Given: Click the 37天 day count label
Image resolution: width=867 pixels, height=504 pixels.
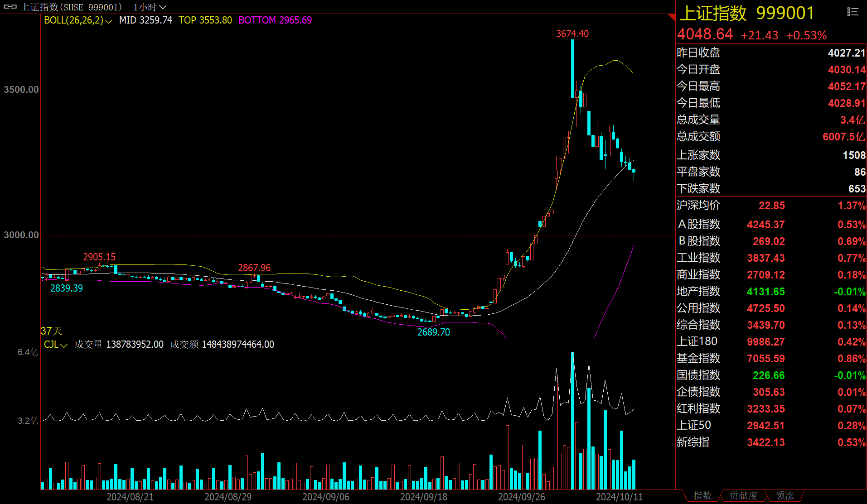Looking at the screenshot, I should 51,331.
